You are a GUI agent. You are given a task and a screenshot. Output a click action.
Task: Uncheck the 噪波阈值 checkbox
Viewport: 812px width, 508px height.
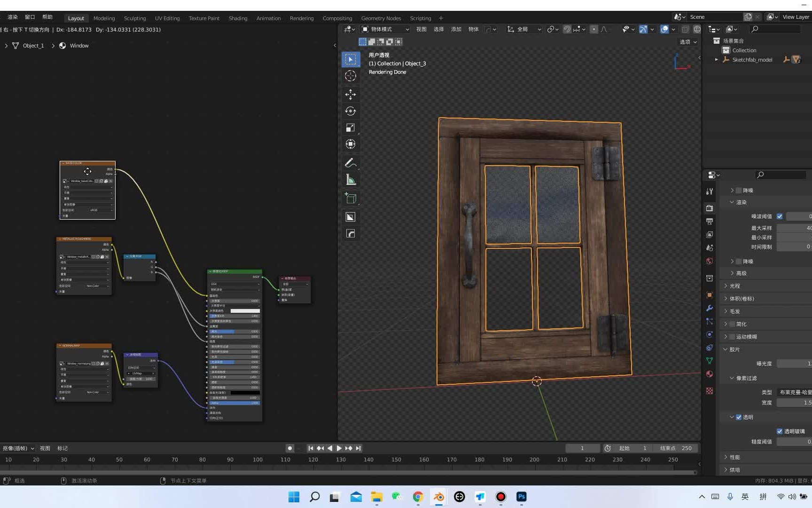780,216
